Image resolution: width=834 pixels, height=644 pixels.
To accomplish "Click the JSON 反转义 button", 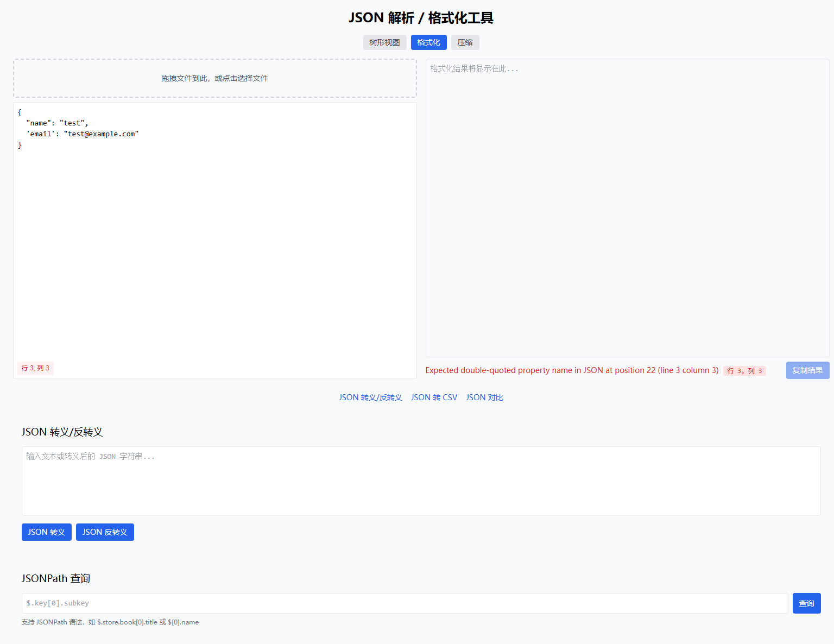I will [105, 532].
